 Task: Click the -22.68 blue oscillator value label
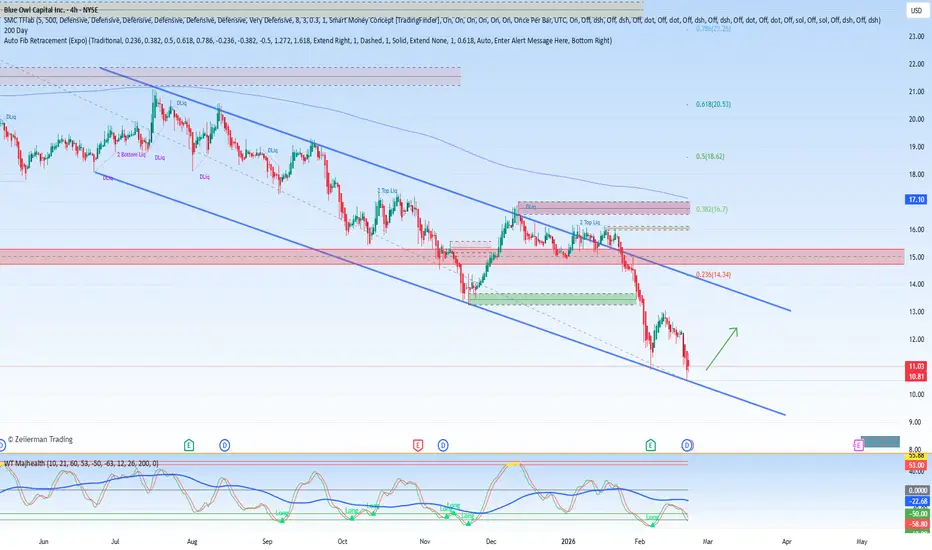tap(916, 501)
